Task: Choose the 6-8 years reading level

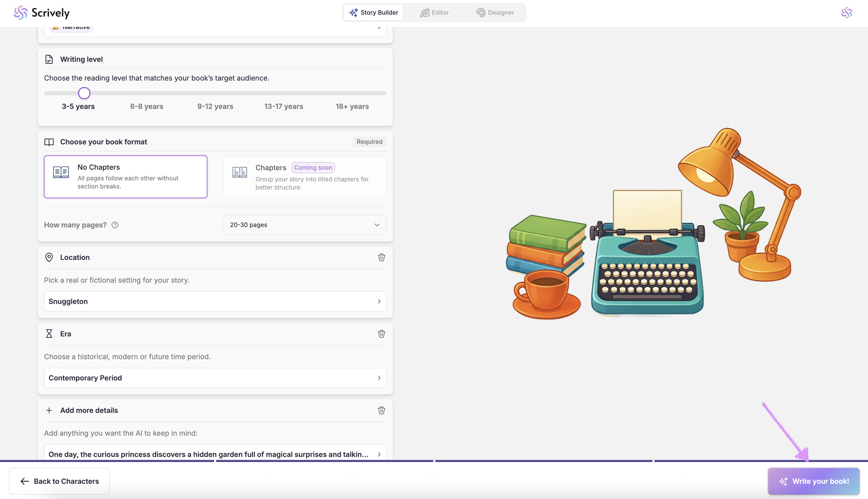Action: point(147,107)
